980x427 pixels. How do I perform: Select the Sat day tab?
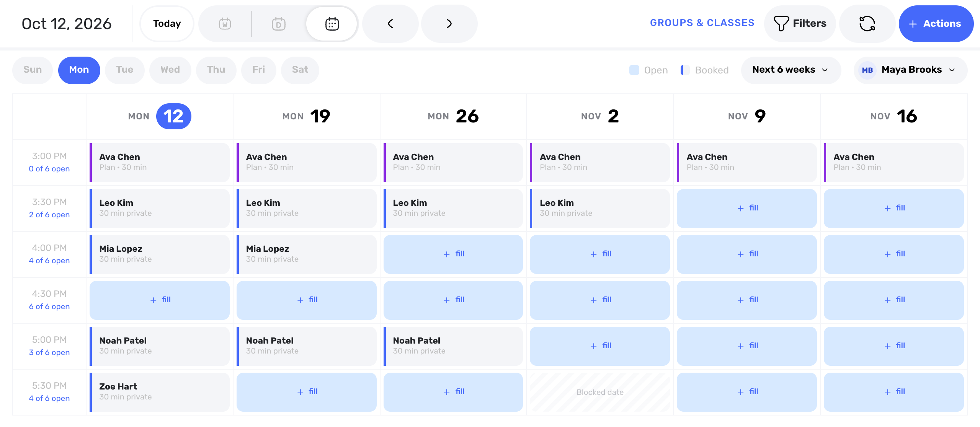coord(300,70)
